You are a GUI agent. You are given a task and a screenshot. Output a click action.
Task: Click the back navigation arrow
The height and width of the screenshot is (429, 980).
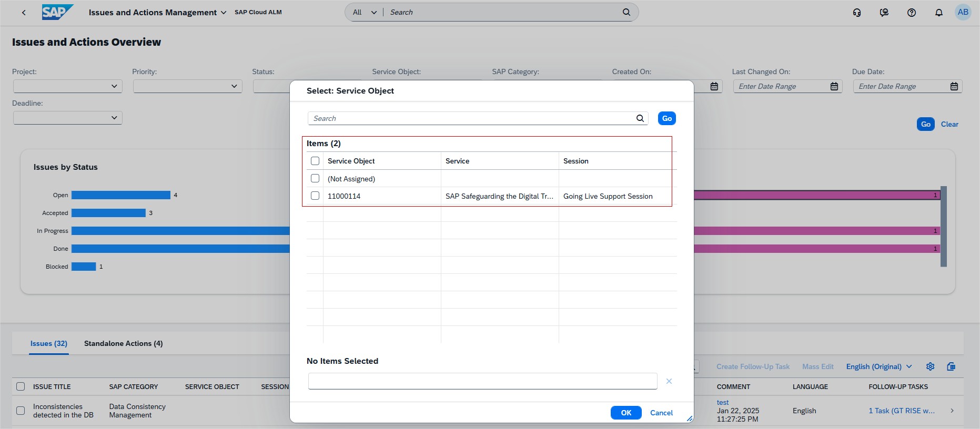coord(24,13)
